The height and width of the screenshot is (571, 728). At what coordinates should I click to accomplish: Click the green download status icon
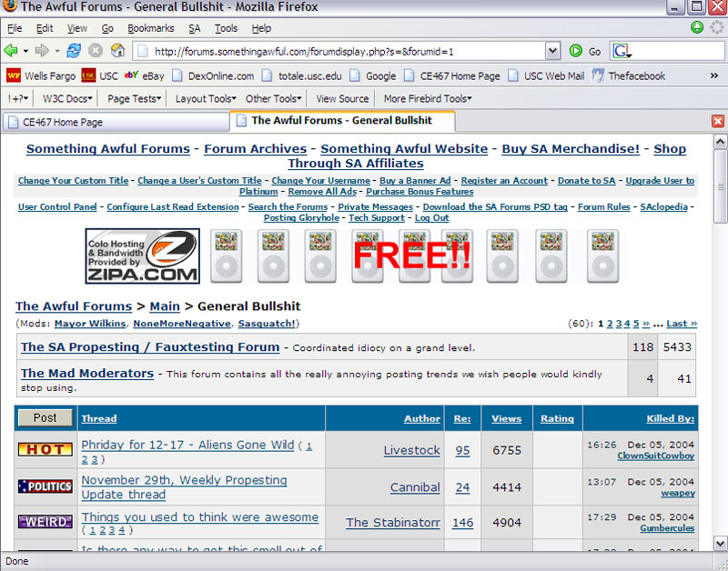coord(696,27)
